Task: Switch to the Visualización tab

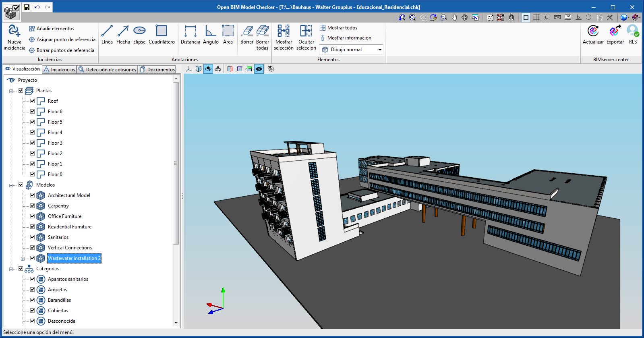Action: point(22,69)
